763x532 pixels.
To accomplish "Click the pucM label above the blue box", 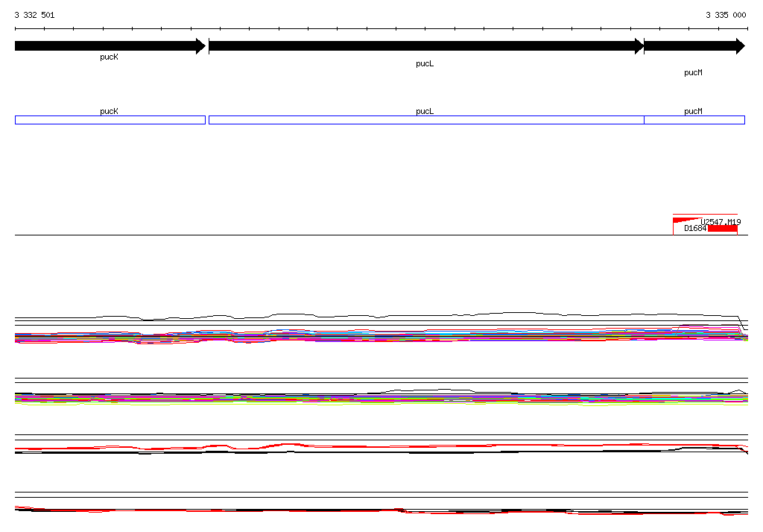I will pyautogui.click(x=693, y=111).
